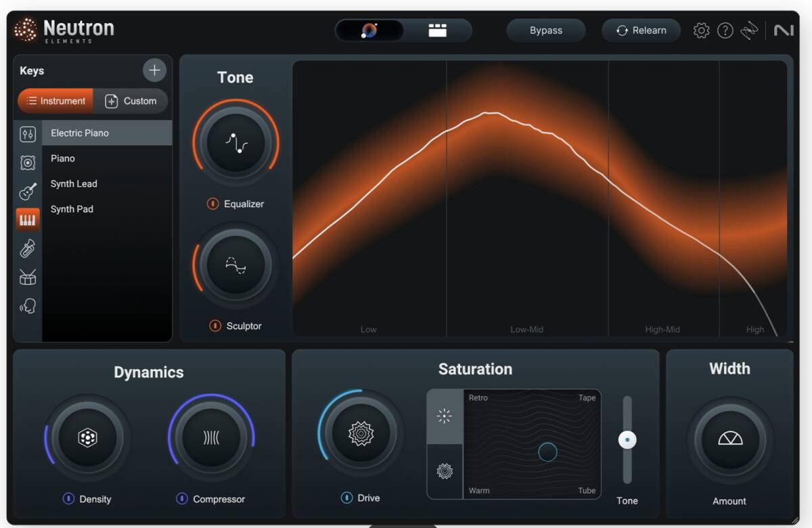This screenshot has height=528, width=812.
Task: Click the Neutron Elements logo
Action: click(64, 30)
